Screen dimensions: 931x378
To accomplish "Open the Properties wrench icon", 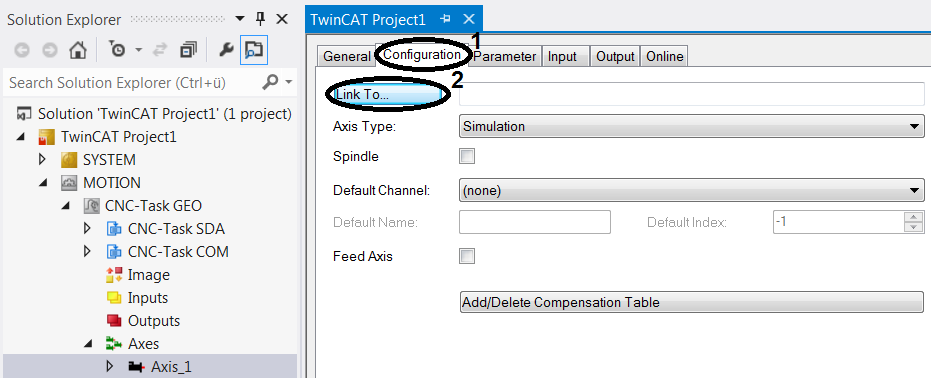I will coord(226,51).
